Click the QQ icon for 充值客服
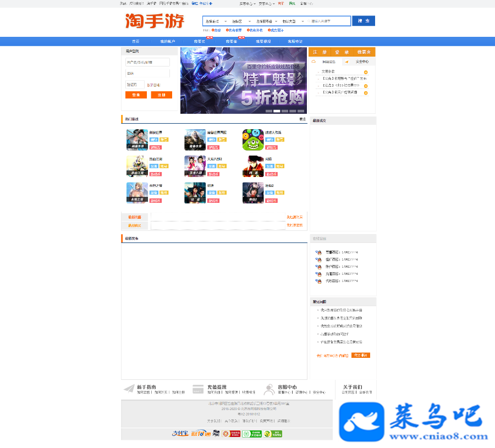Screen dimensions: 495x448 click(318, 274)
